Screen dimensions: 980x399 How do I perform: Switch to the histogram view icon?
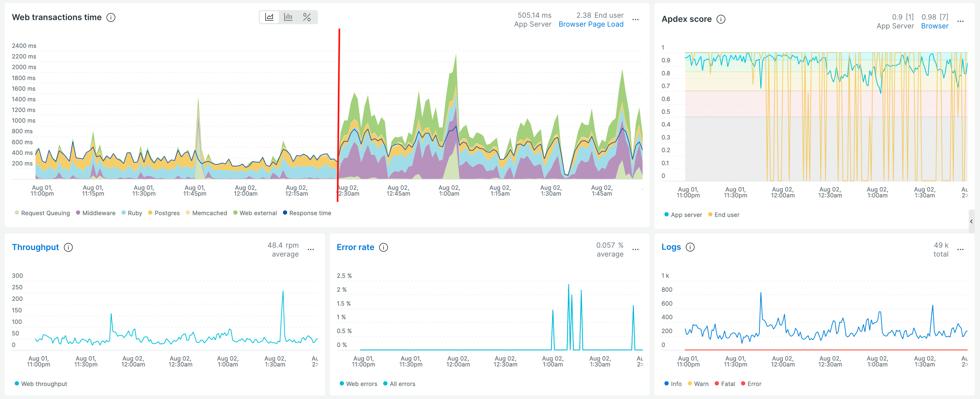tap(288, 17)
